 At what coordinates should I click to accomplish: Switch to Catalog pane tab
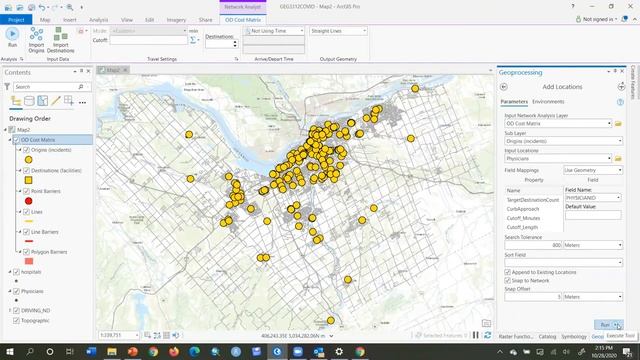click(547, 337)
